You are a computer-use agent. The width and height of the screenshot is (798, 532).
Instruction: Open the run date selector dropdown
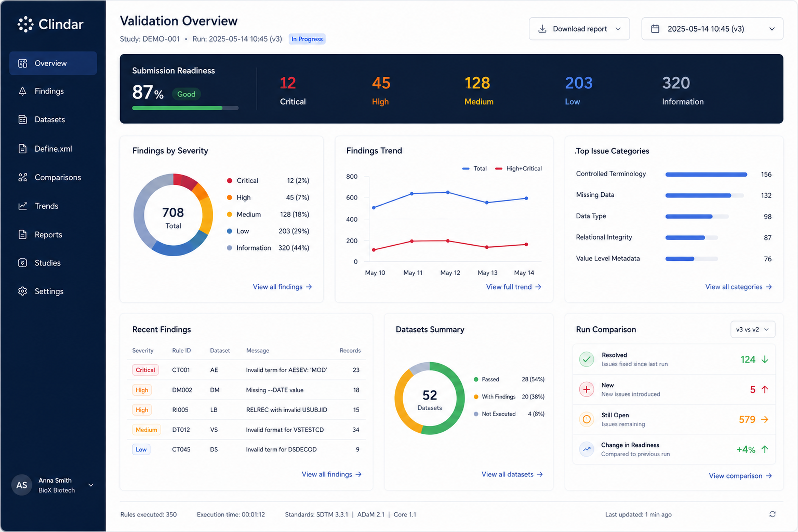pyautogui.click(x=712, y=29)
